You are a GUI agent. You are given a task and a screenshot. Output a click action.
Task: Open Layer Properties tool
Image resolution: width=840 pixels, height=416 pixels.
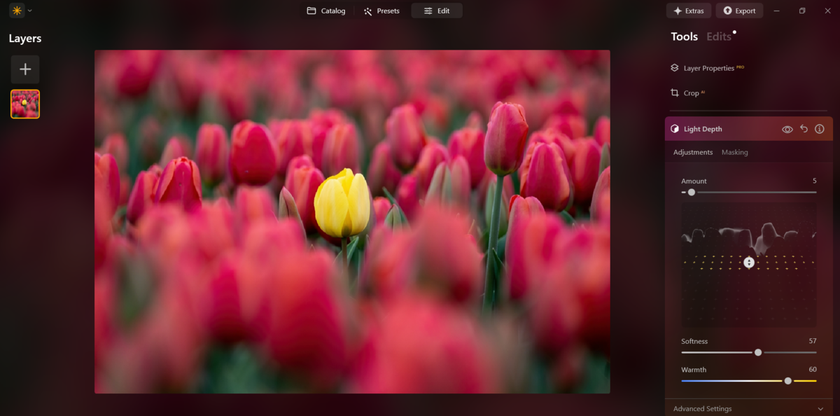[708, 68]
